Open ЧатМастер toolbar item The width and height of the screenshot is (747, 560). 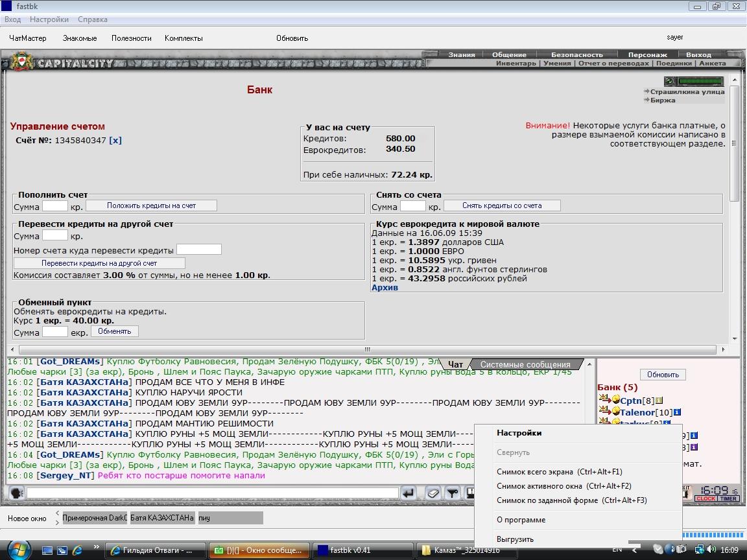coord(28,38)
